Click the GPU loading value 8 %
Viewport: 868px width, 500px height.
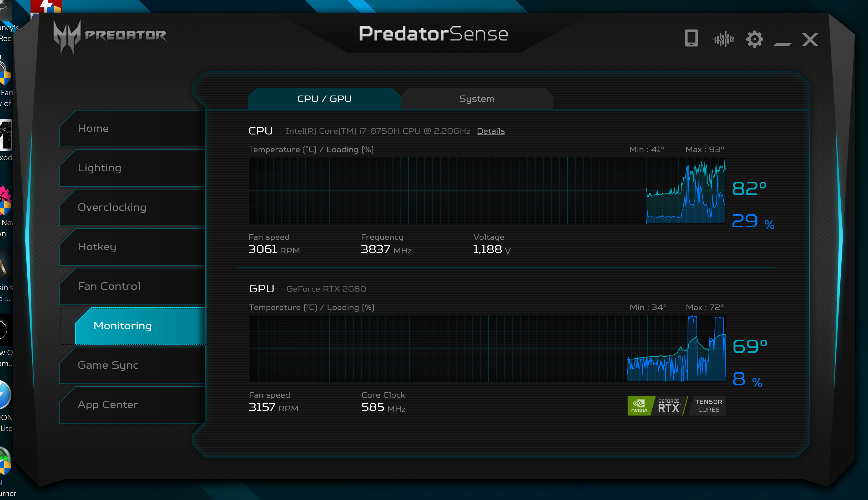click(x=748, y=379)
